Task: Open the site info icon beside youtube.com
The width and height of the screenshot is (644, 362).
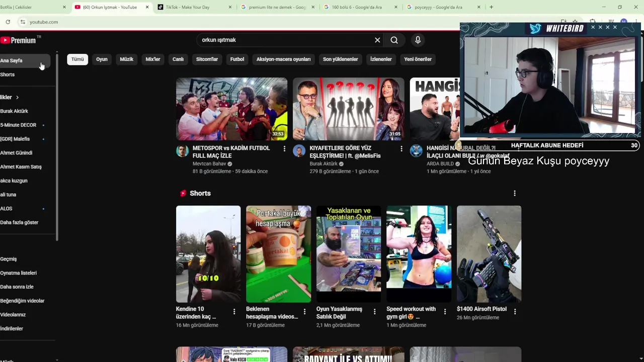Action: tap(23, 22)
